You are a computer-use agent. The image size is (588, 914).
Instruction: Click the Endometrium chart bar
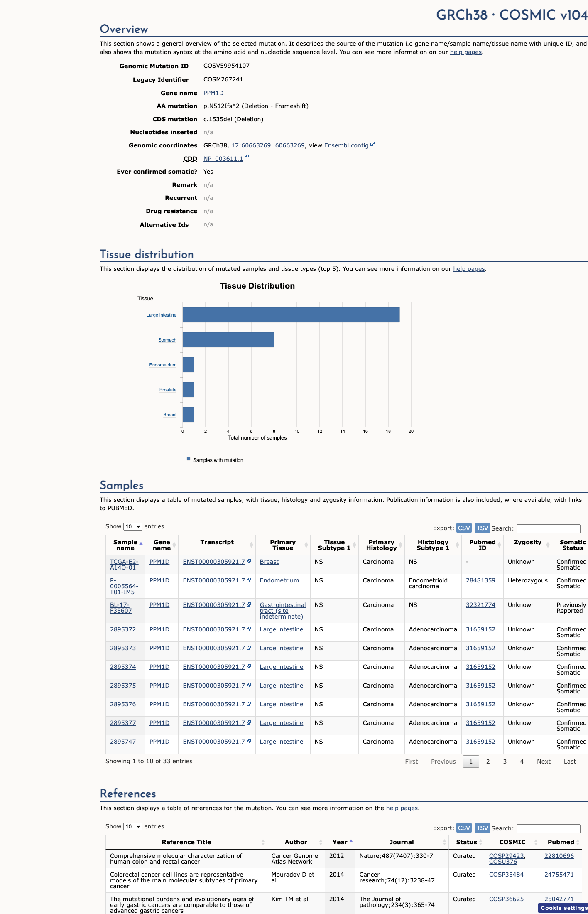click(189, 365)
